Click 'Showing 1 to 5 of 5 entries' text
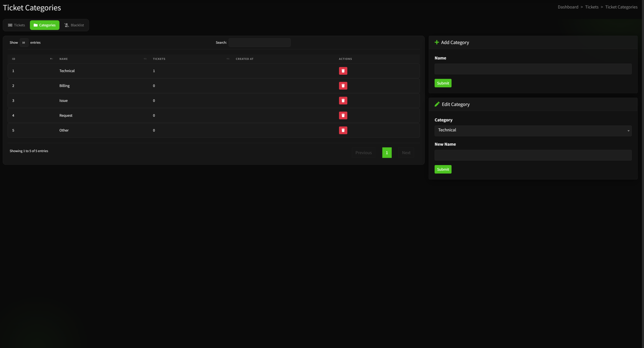This screenshot has height=348, width=644. (x=29, y=151)
